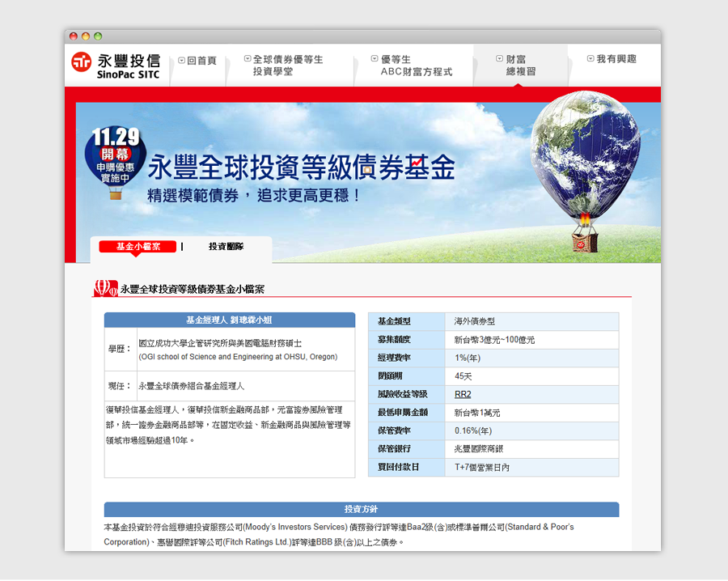
Task: Click the arrow icon beside 優等生
Action: (375, 58)
